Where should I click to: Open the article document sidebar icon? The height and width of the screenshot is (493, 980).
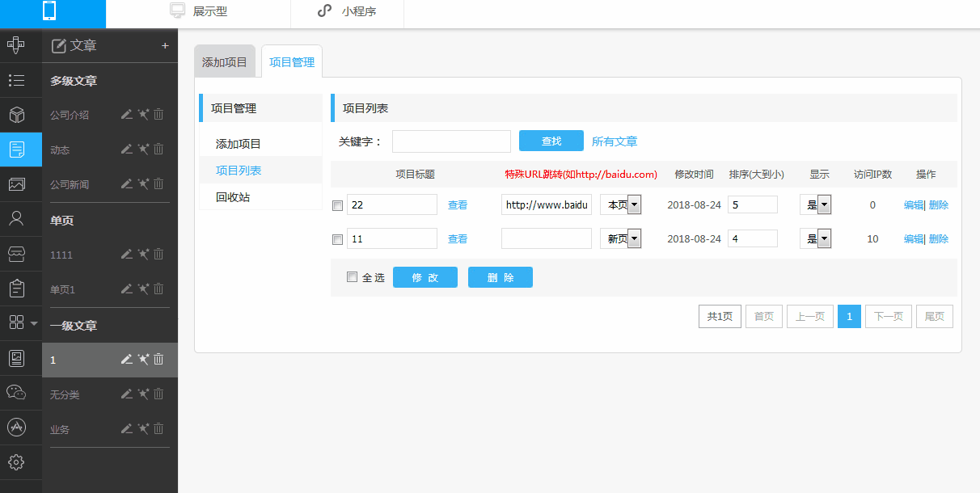[16, 150]
